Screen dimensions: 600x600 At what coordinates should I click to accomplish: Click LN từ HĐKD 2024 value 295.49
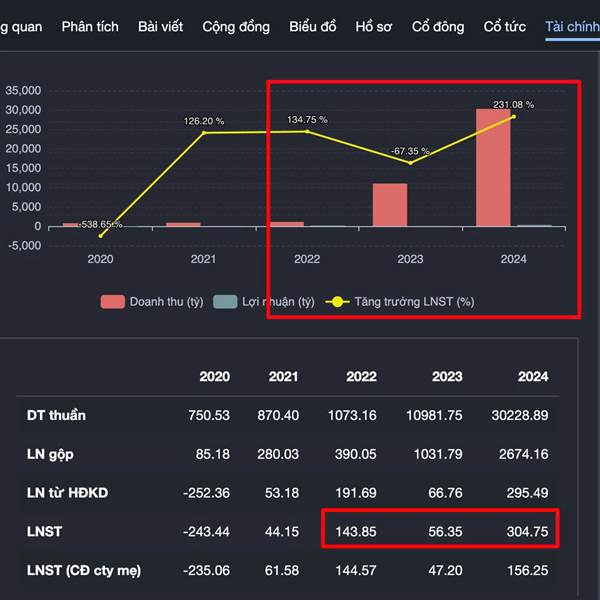(527, 493)
